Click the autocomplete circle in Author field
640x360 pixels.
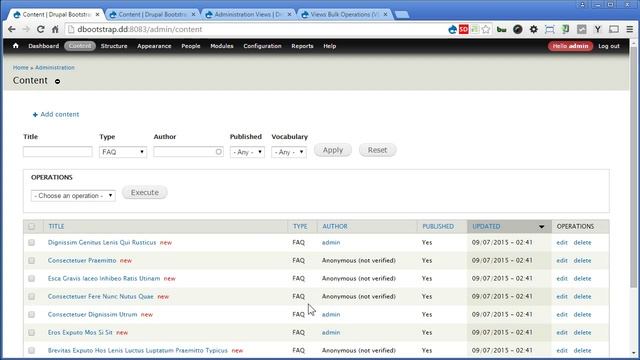coord(219,152)
